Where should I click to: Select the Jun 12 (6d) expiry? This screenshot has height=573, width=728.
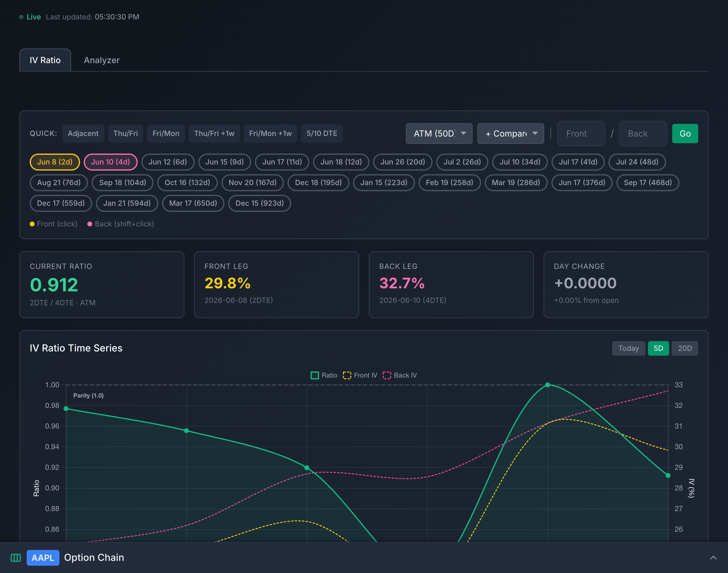tap(168, 162)
